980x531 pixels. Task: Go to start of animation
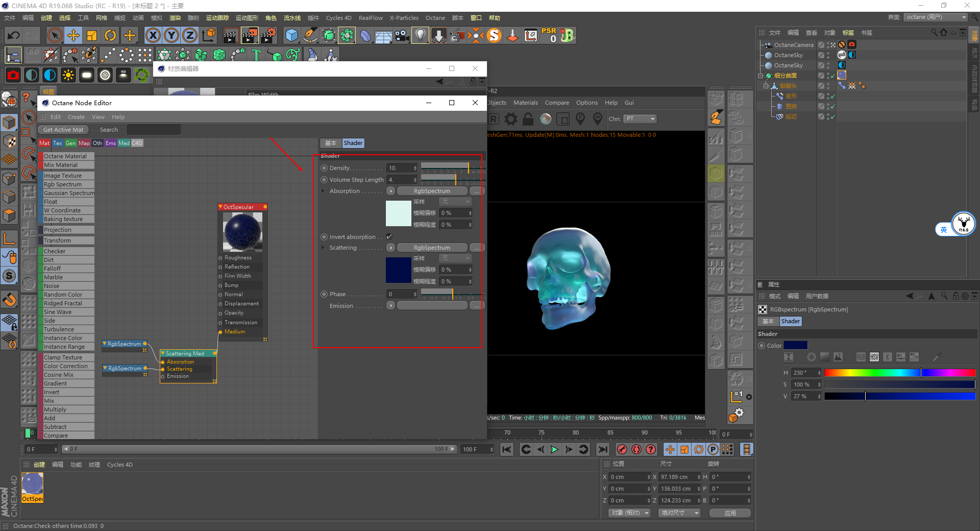tap(507, 449)
